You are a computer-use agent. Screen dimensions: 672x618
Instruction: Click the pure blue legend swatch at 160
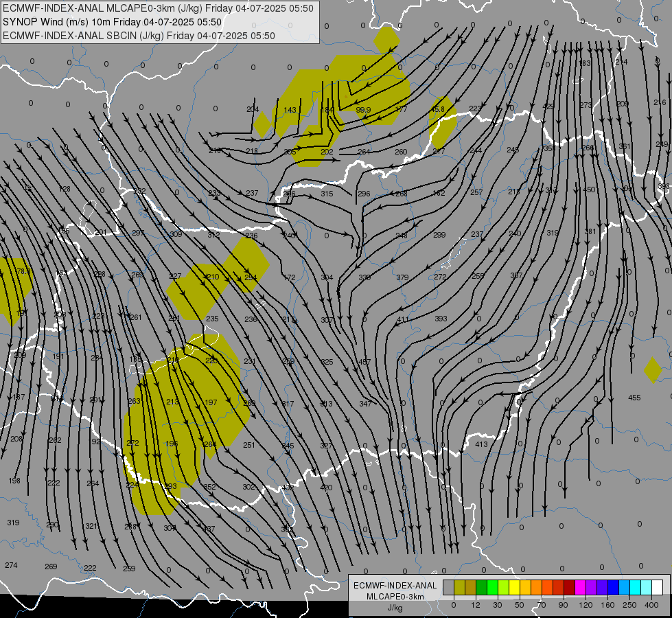coord(613,587)
